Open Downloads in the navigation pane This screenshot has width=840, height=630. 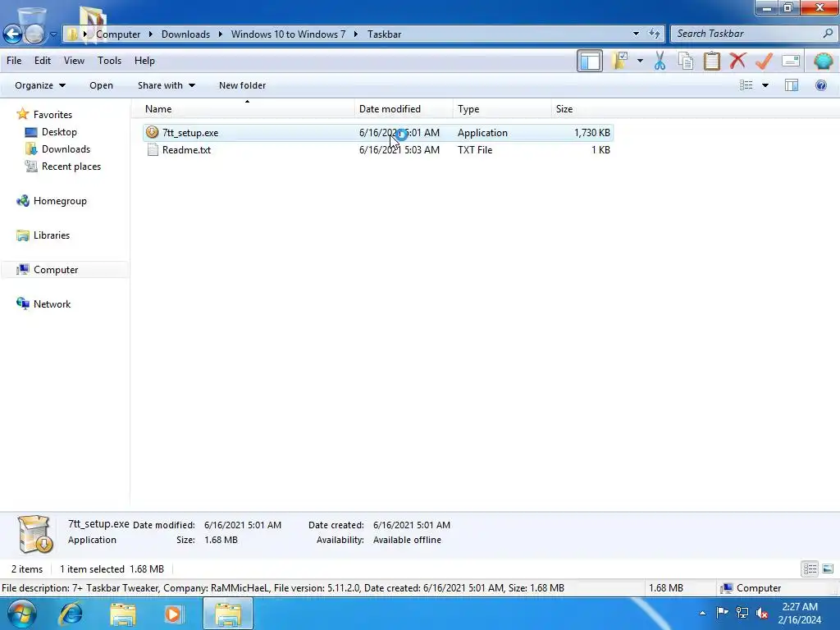coord(66,149)
